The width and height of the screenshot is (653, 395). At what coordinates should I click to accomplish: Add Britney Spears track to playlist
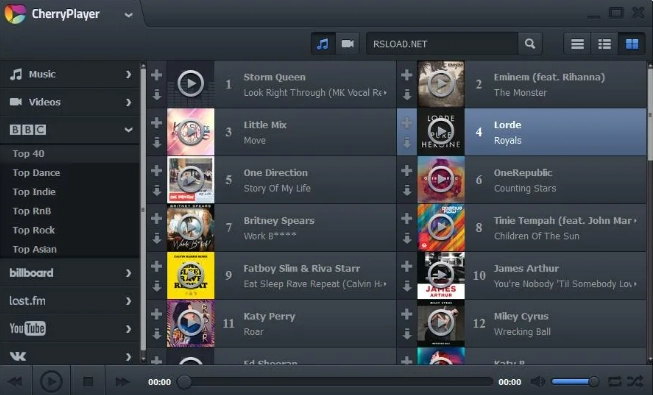(157, 218)
